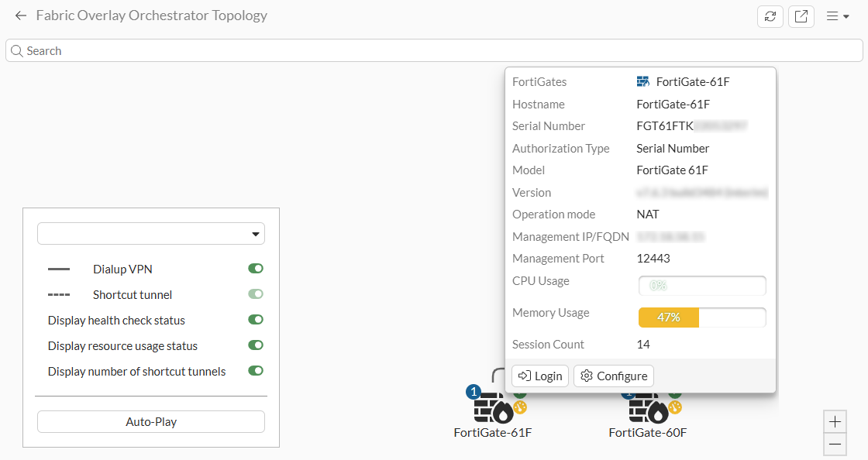The image size is (868, 460).
Task: Open topology in a new window
Action: tap(801, 16)
